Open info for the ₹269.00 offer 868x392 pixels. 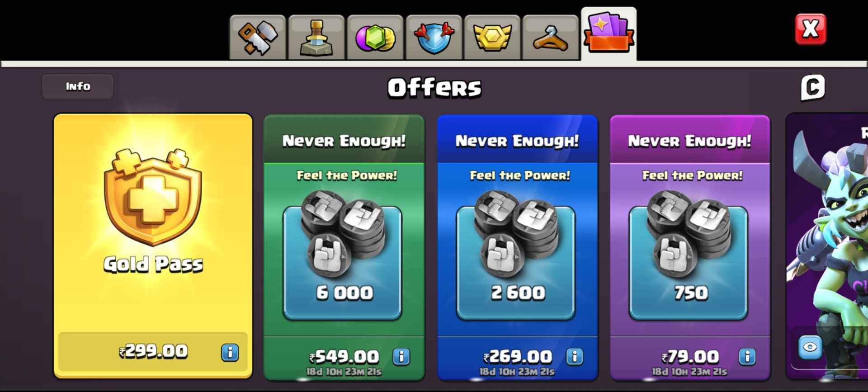575,357
